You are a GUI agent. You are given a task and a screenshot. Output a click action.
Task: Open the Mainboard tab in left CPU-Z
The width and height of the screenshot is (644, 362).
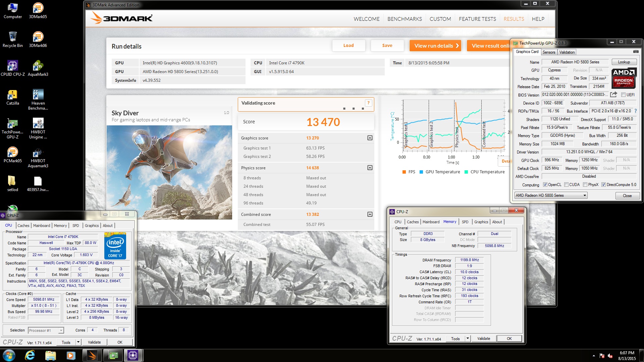pos(42,226)
